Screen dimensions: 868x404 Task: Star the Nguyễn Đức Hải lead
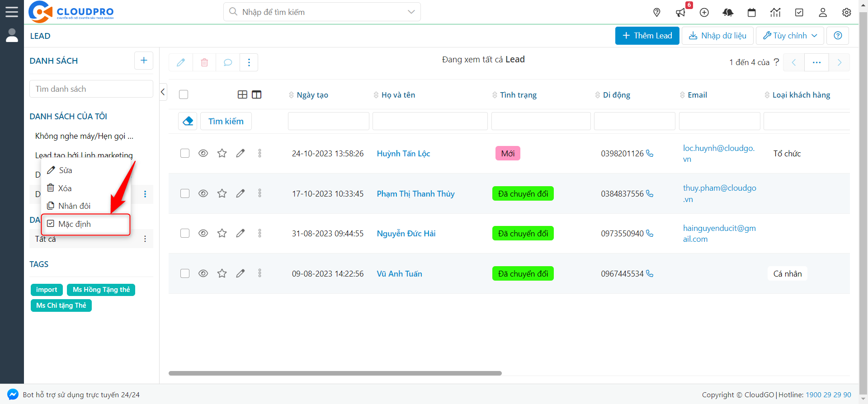[x=222, y=233]
